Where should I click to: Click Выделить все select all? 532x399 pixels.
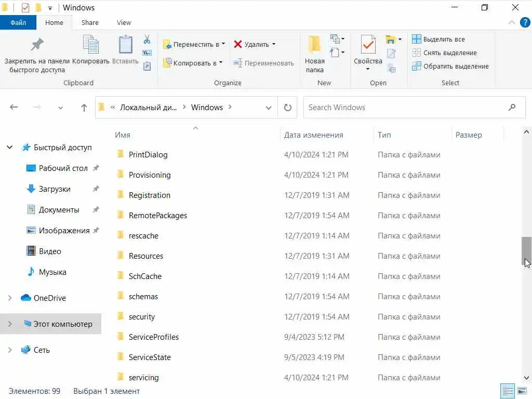point(438,39)
